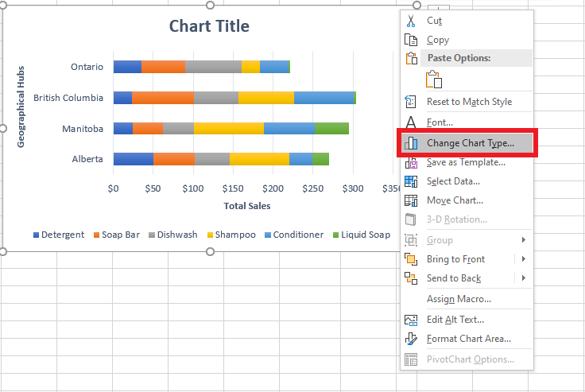Screen dimensions: 585x392
Task: Select British Columbia's orange Soap Bar segment
Action: 163,98
